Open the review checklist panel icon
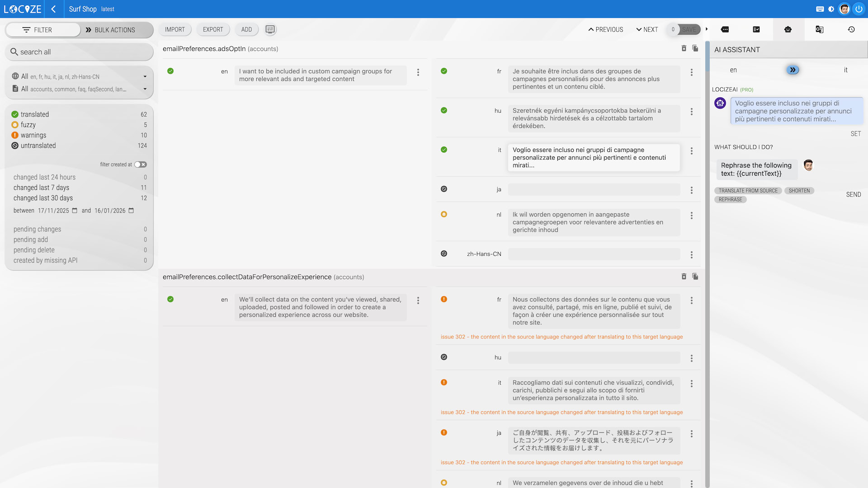Image resolution: width=868 pixels, height=488 pixels. [x=756, y=29]
